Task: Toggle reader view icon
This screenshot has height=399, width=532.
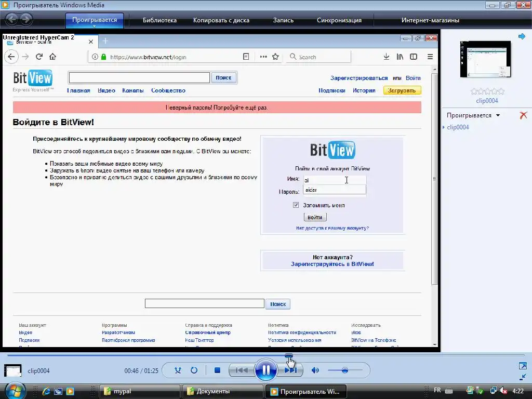Action: tap(246, 57)
